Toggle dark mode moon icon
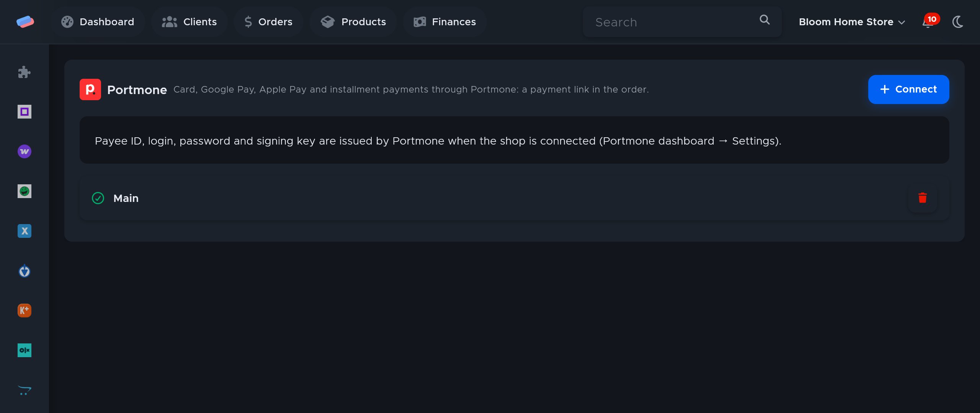 point(957,22)
